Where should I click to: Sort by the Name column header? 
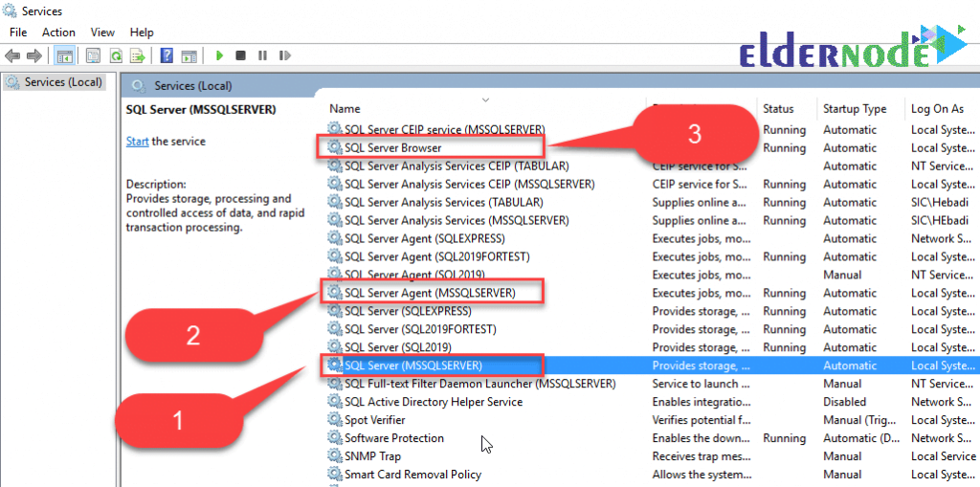345,109
